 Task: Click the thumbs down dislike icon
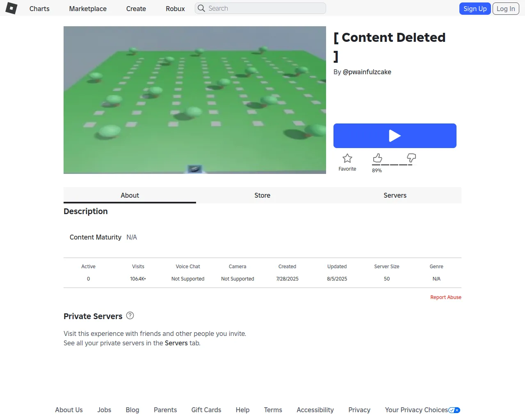pyautogui.click(x=411, y=158)
